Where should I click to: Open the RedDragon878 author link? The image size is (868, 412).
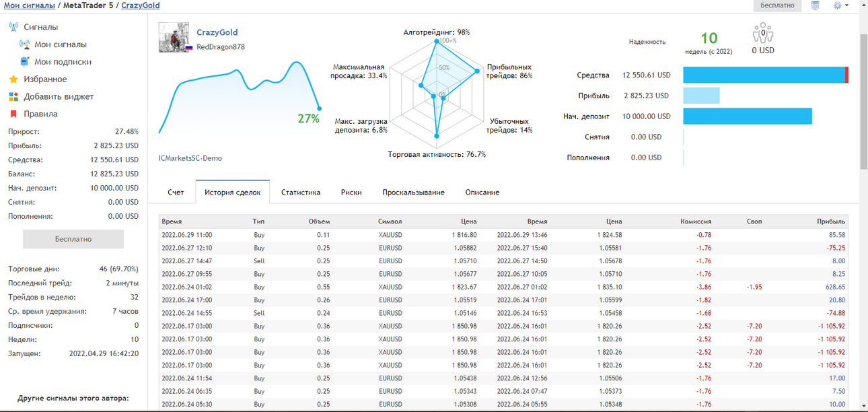click(x=221, y=47)
